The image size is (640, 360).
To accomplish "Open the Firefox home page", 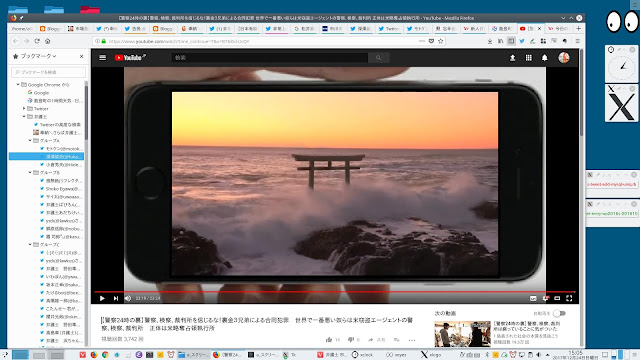I will click(47, 41).
